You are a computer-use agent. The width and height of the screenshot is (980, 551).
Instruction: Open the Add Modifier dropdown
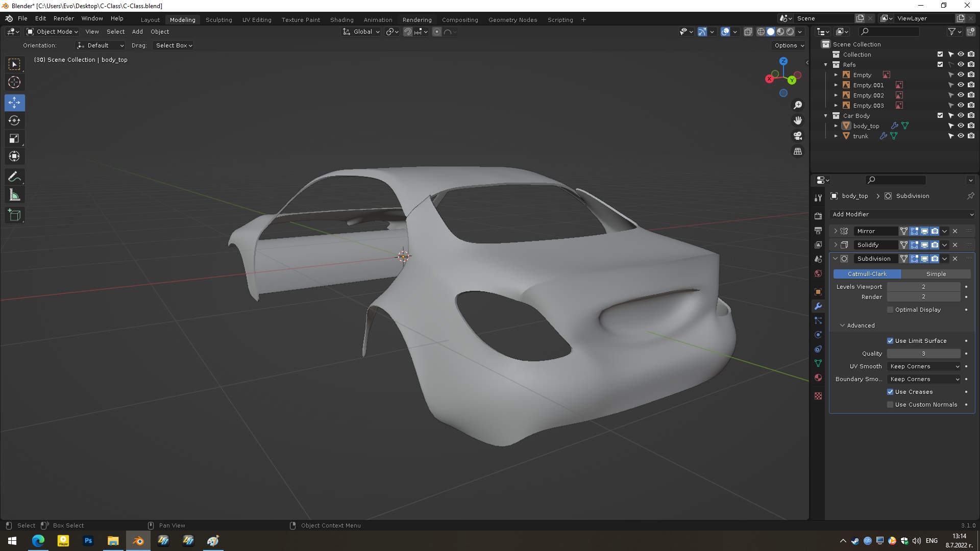click(x=902, y=214)
